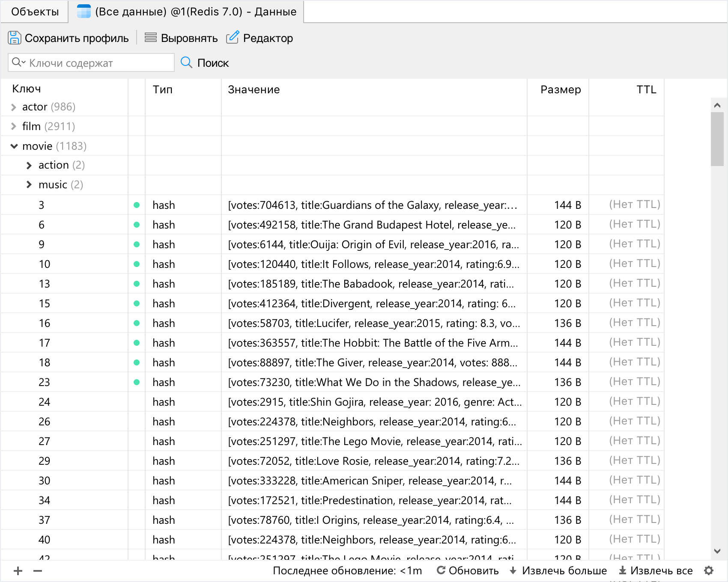Expand the actor key group
Viewport: 728px width, 582px height.
click(14, 107)
